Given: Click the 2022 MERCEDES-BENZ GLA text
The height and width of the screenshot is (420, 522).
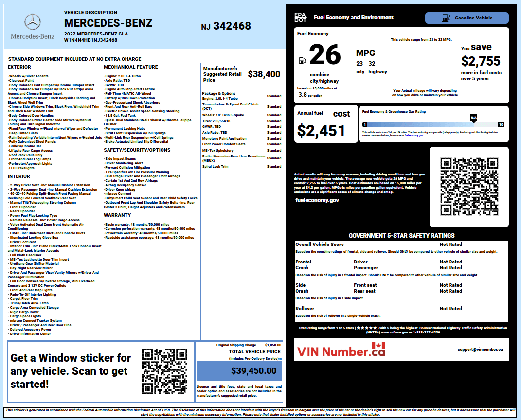Looking at the screenshot, I should [96, 34].
